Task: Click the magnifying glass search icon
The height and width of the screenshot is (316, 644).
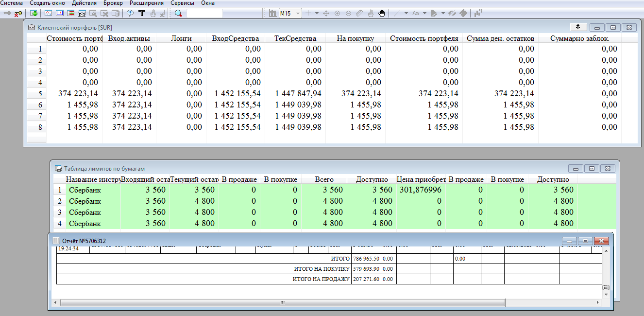Action: pyautogui.click(x=178, y=13)
